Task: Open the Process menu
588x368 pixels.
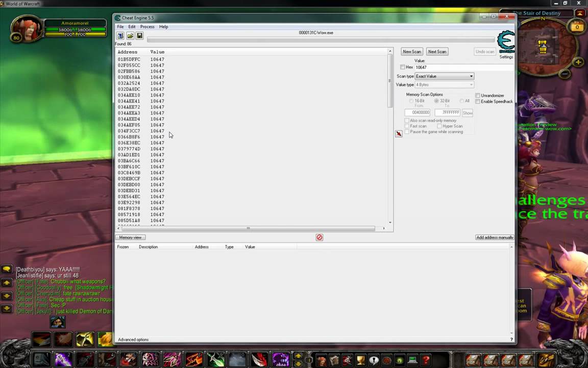Action: 148,27
